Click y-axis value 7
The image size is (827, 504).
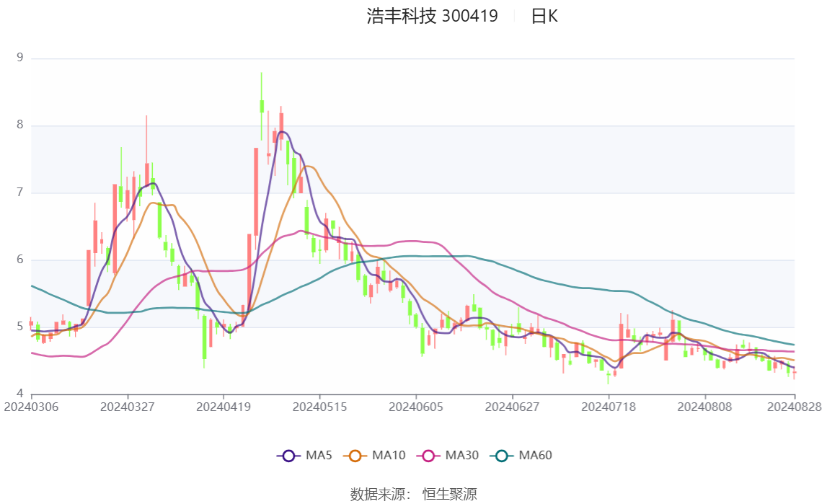(x=20, y=193)
